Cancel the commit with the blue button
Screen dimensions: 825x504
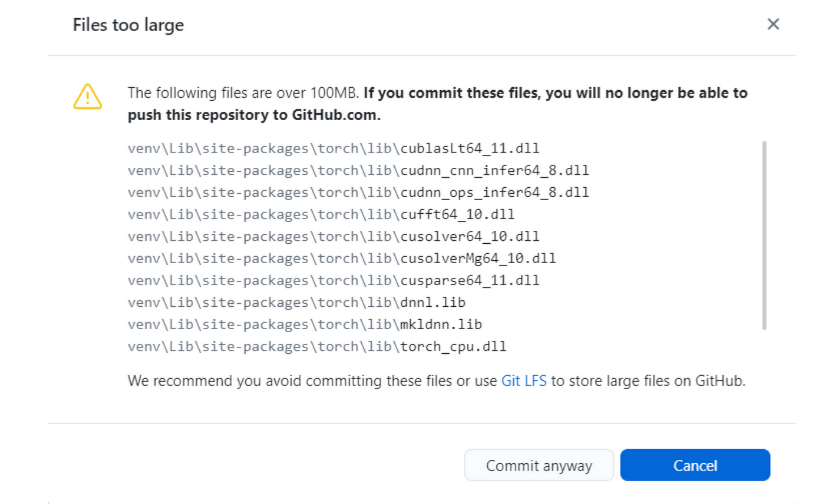[x=695, y=465]
